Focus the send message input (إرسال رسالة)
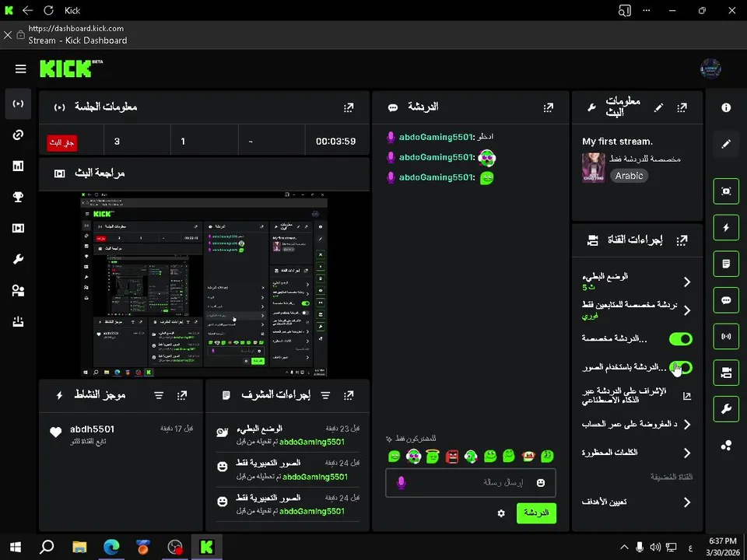This screenshot has height=560, width=747. point(470,483)
